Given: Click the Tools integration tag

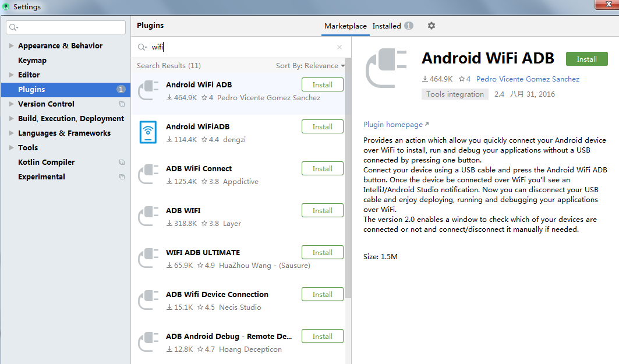Looking at the screenshot, I should tap(455, 94).
